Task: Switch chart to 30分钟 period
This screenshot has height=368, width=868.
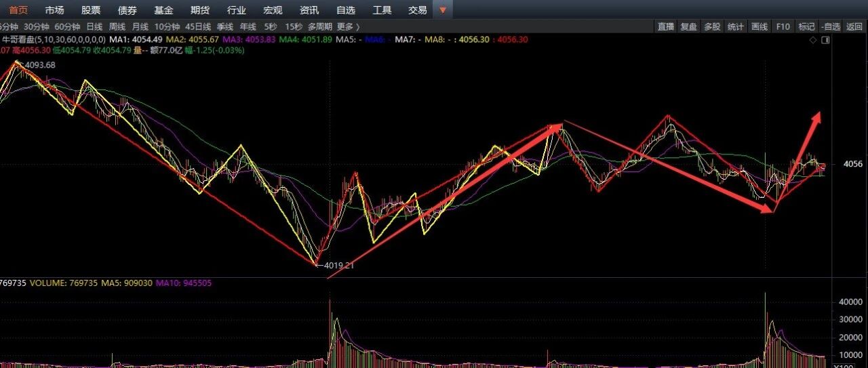Action: (x=37, y=26)
